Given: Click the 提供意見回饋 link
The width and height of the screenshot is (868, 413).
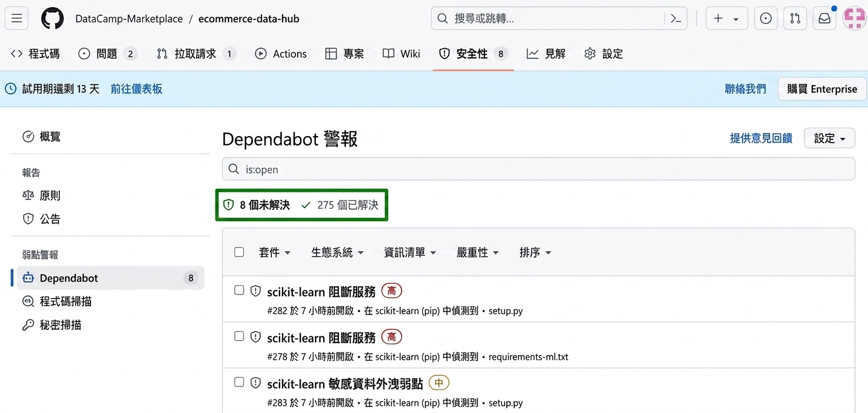Looking at the screenshot, I should point(761,138).
